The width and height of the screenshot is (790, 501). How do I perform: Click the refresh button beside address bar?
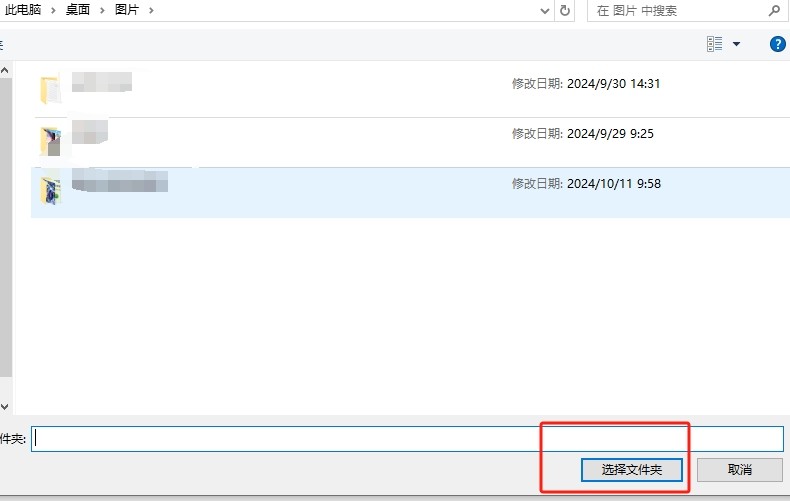[x=566, y=11]
